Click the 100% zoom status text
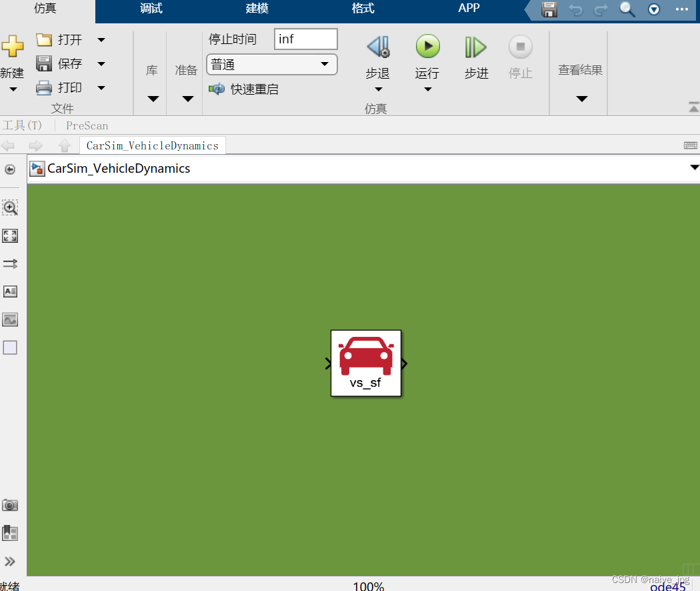Image resolution: width=700 pixels, height=591 pixels. (x=368, y=586)
